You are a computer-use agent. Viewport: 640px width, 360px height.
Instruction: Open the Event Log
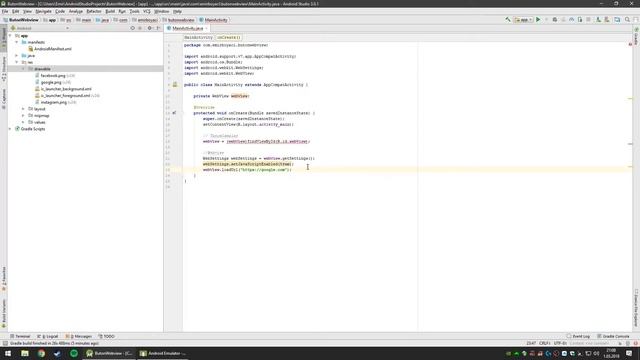tap(578, 336)
